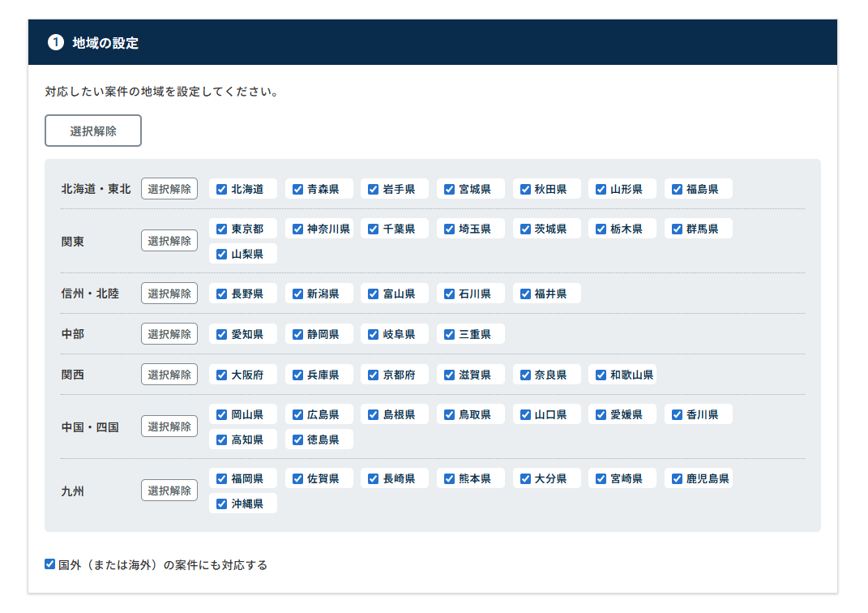Uncheck the 北海道 checkbox
Viewport: 868px width, 613px height.
tap(221, 190)
